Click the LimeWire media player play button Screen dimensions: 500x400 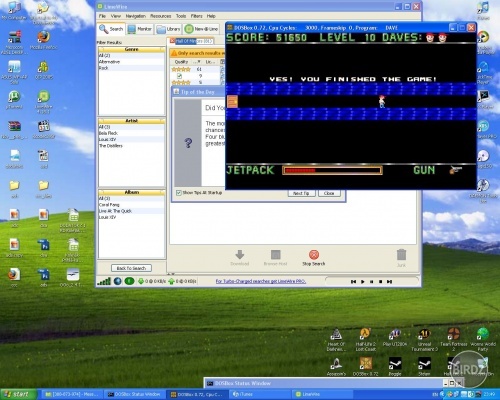pos(363,282)
